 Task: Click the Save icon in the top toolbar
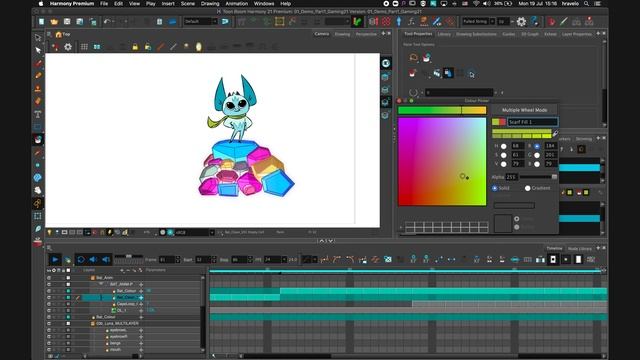click(x=67, y=22)
